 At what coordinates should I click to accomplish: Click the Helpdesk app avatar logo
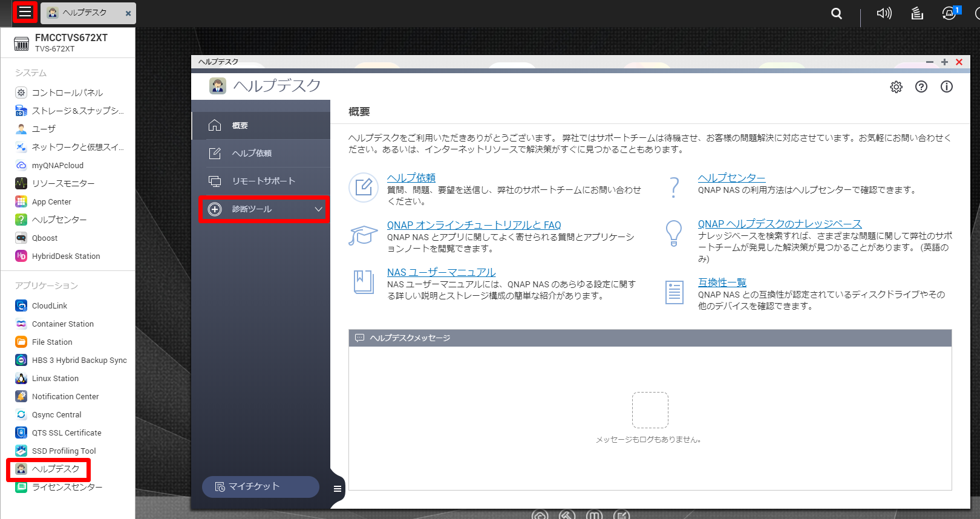(x=218, y=86)
